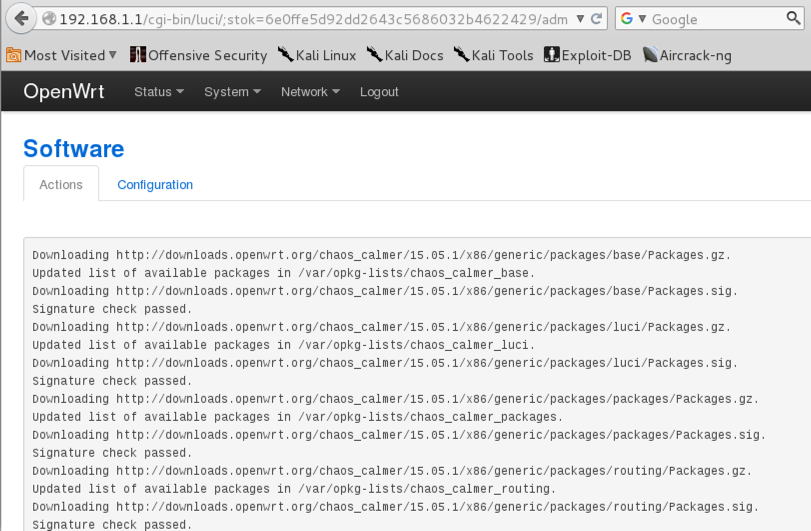Open the Kali Linux bookmark
The height and width of the screenshot is (531, 811).
316,55
